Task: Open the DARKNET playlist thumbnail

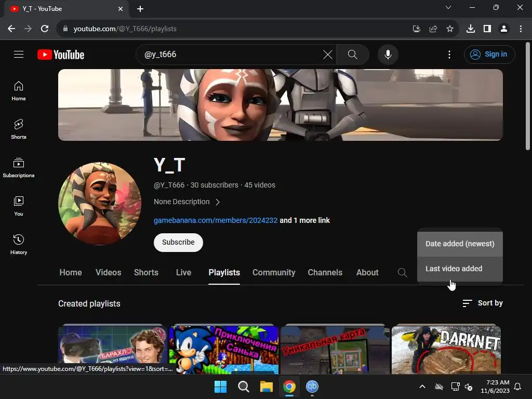Action: click(446, 350)
